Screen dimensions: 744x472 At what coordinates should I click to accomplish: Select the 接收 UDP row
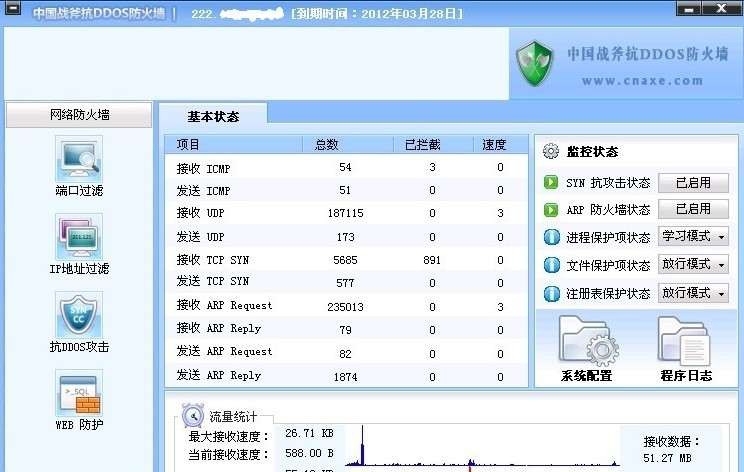(346, 213)
